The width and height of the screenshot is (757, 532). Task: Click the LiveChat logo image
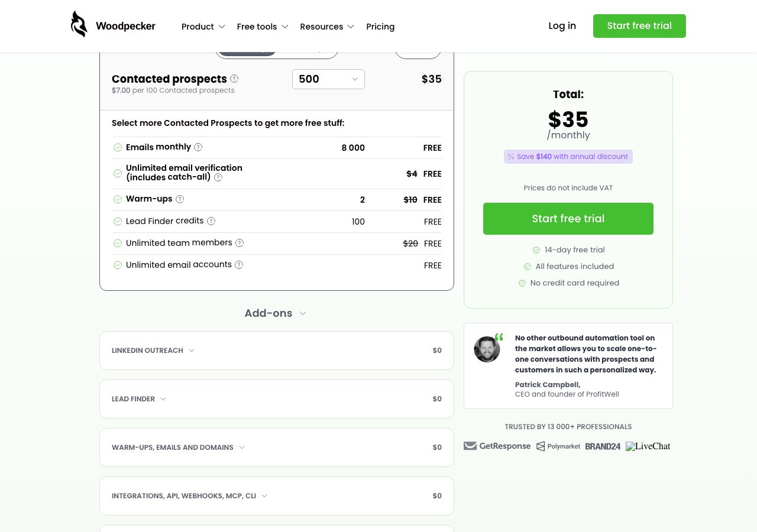click(648, 446)
